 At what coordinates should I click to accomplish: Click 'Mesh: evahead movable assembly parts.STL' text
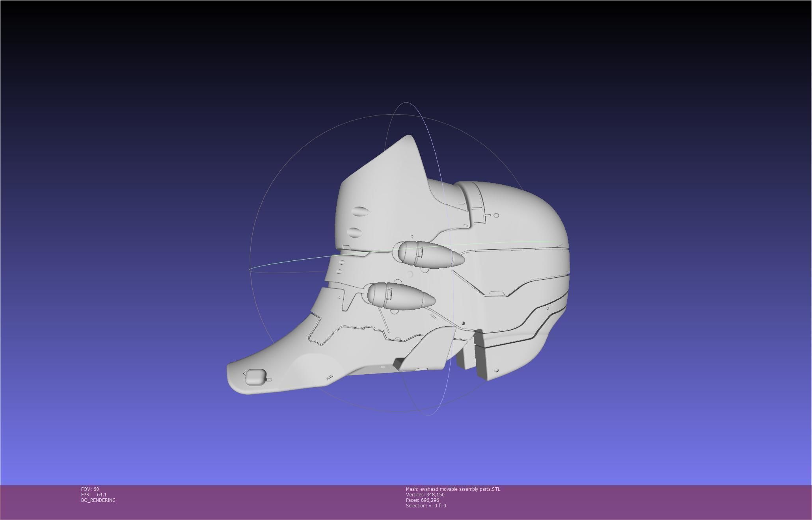453,489
